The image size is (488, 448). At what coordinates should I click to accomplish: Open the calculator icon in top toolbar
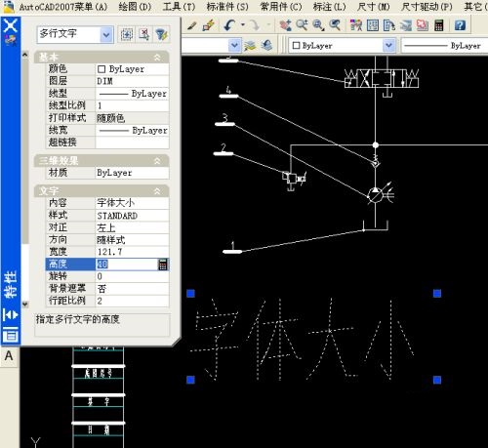(439, 25)
